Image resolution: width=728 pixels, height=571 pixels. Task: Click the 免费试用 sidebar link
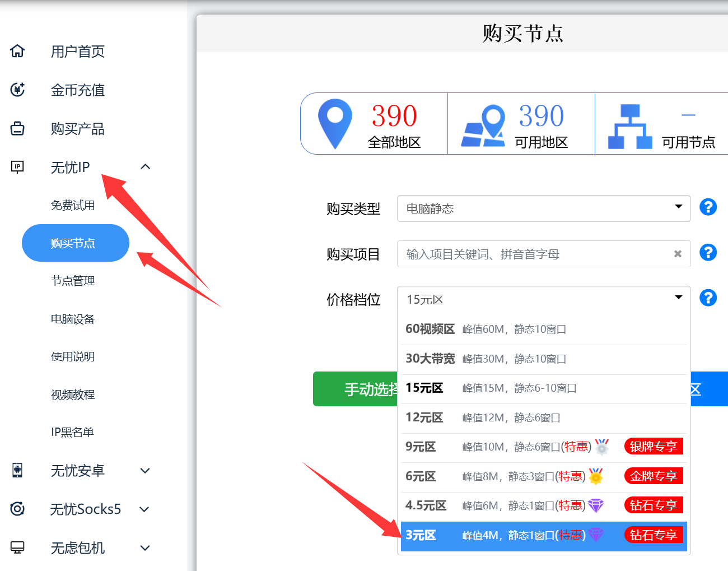point(73,205)
